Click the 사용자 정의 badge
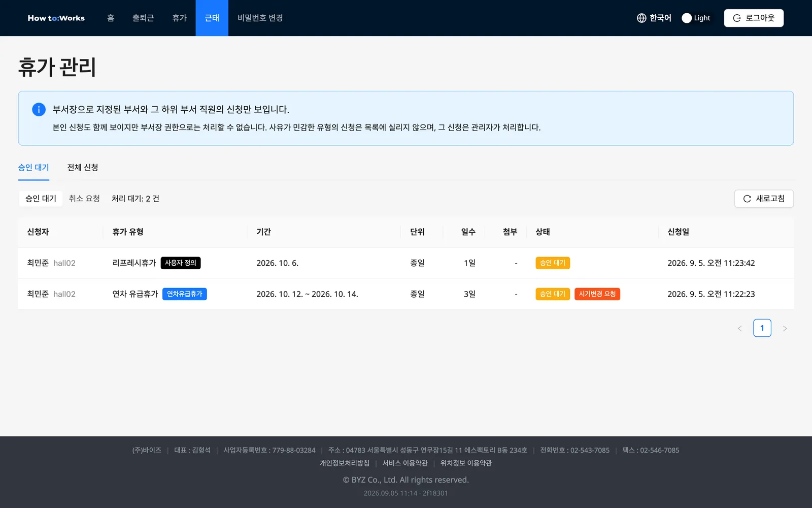 pos(181,263)
